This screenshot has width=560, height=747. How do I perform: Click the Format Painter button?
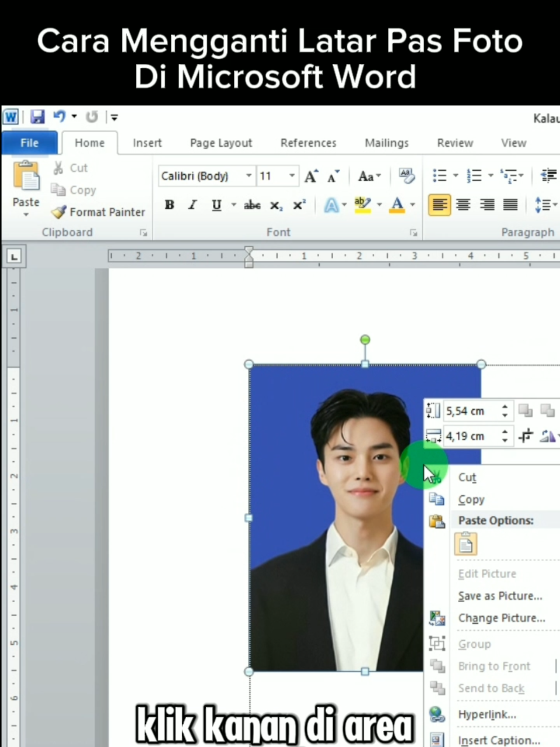point(98,212)
